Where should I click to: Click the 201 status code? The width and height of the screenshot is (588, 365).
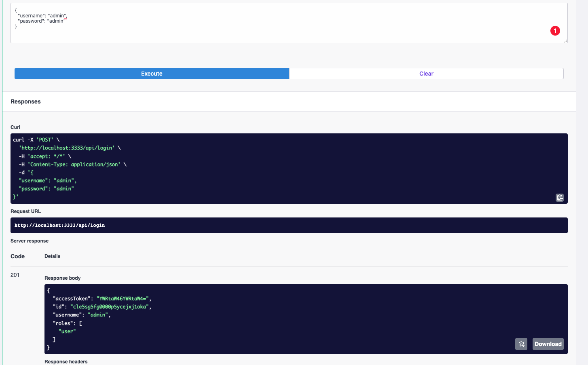[15, 275]
